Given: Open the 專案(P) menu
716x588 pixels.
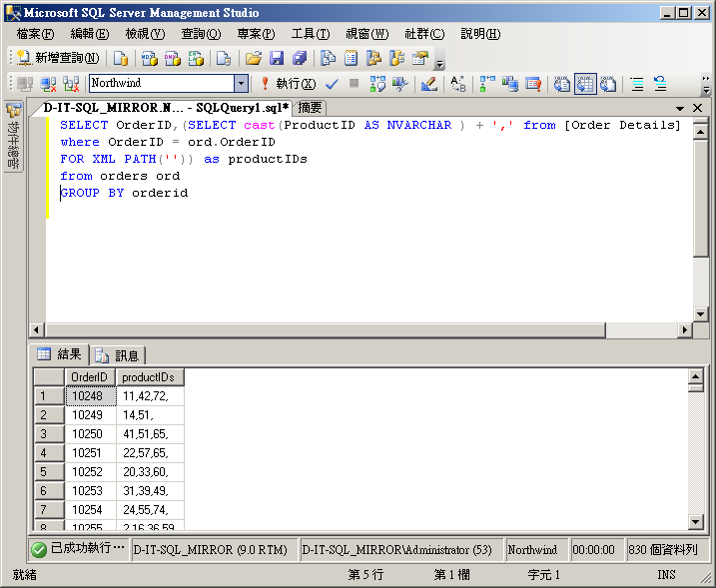Looking at the screenshot, I should [257, 34].
